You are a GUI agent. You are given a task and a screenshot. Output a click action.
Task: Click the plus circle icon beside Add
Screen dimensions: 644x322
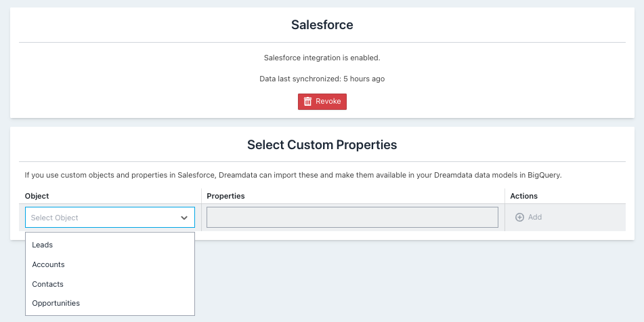click(x=519, y=217)
